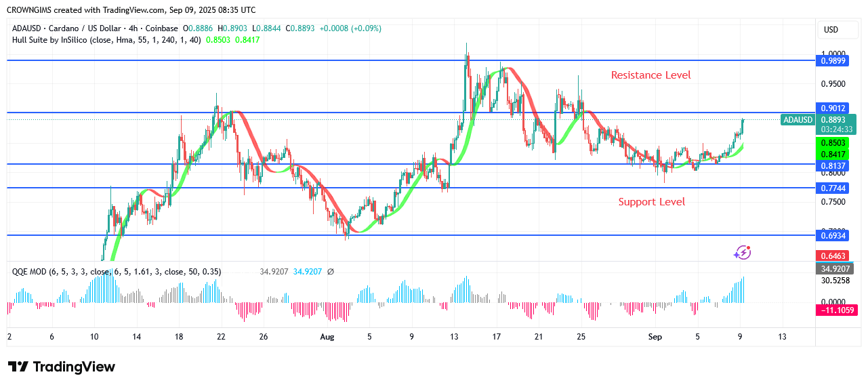
Task: Click the TradingView logo at bottom left
Action: (x=62, y=367)
